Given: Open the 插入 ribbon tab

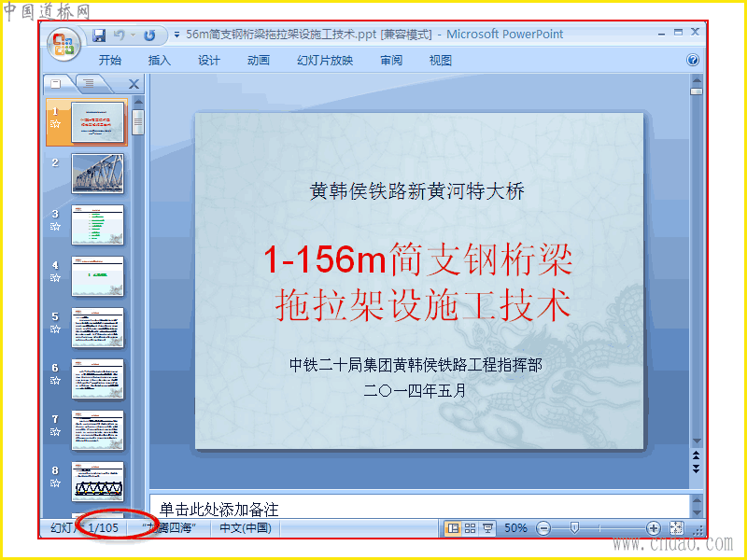Looking at the screenshot, I should click(159, 61).
